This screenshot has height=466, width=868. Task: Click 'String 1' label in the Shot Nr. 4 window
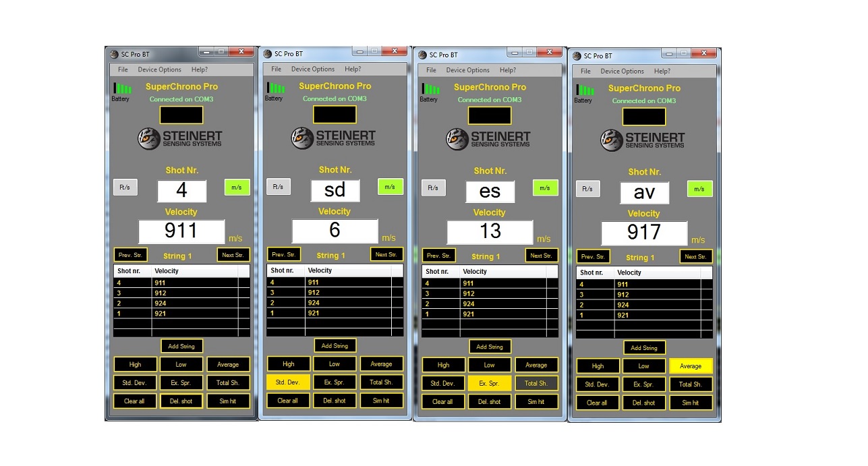pyautogui.click(x=177, y=256)
